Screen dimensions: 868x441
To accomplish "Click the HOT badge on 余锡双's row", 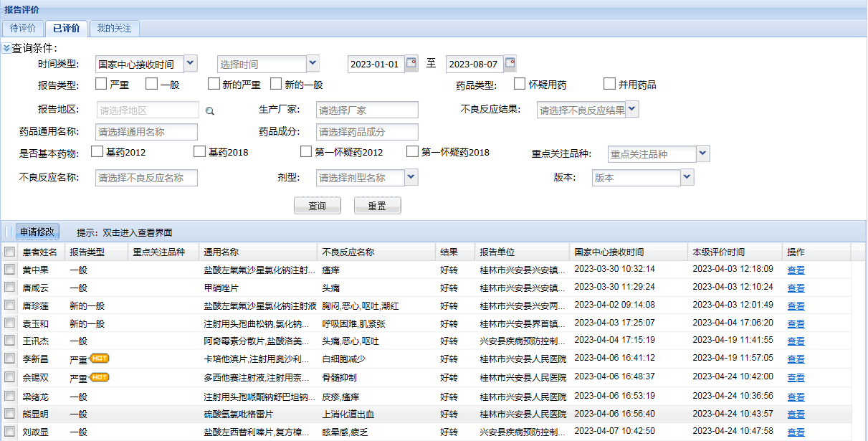I will tap(99, 377).
